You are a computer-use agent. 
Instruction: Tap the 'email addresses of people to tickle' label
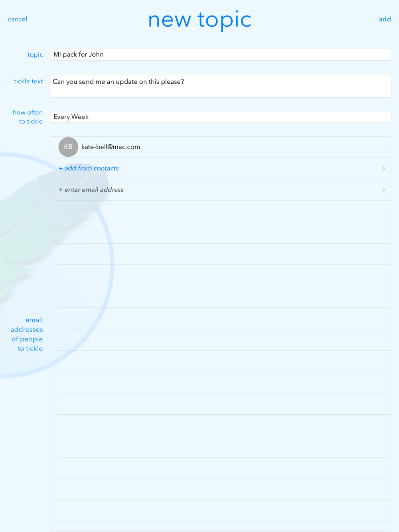(x=27, y=334)
